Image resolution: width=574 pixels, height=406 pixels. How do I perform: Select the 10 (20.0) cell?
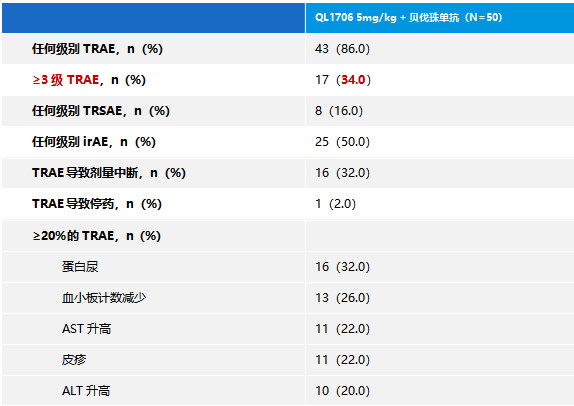coord(342,391)
